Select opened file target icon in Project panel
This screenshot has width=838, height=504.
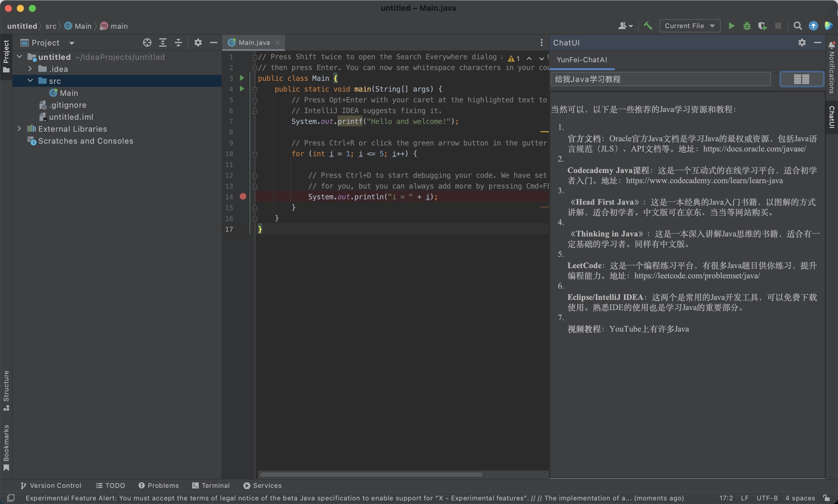(147, 42)
